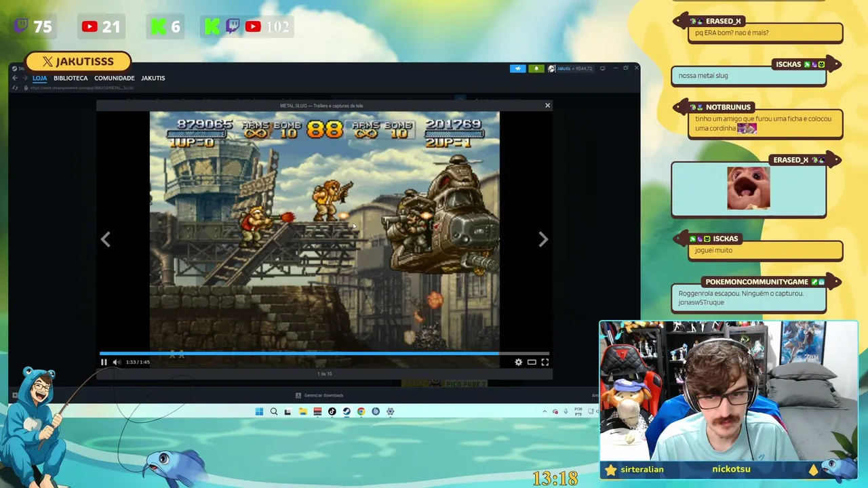Viewport: 868px width, 488px height.
Task: Select the Steam store URL field
Action: click(82, 88)
